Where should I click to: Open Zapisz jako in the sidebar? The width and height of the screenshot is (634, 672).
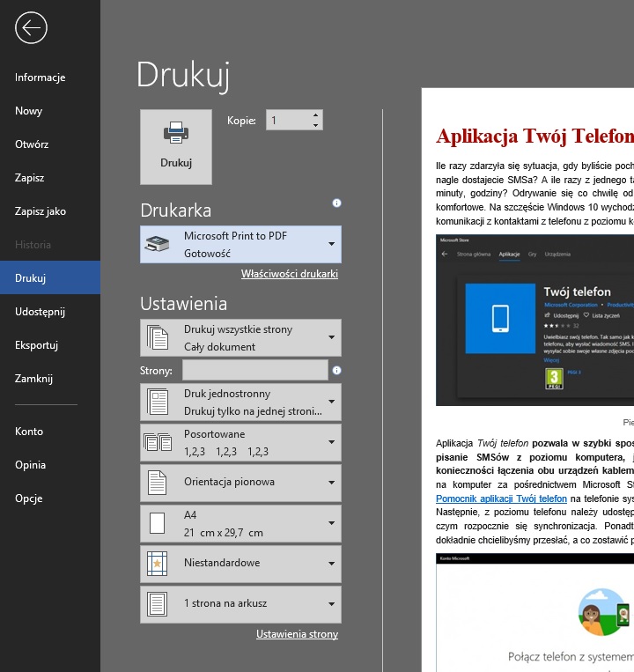50,211
